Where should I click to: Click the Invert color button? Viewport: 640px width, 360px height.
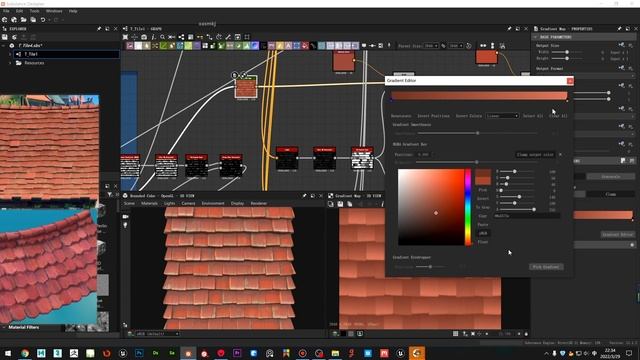483,199
